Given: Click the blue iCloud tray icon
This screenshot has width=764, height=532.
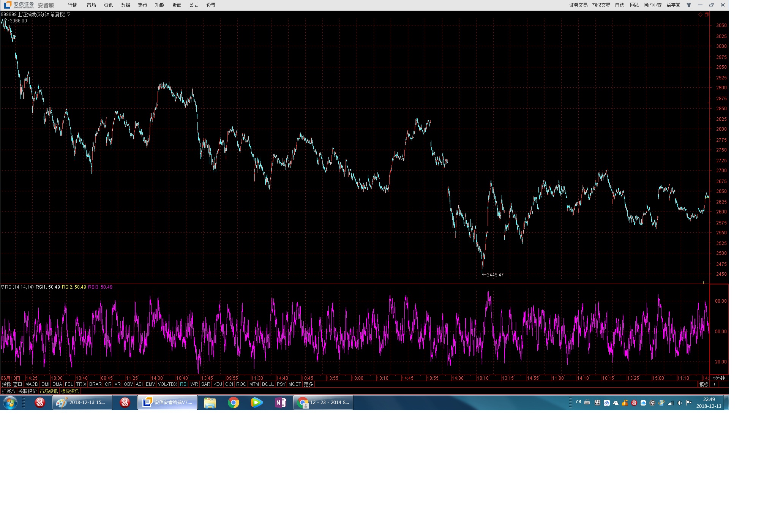Looking at the screenshot, I should (643, 403).
